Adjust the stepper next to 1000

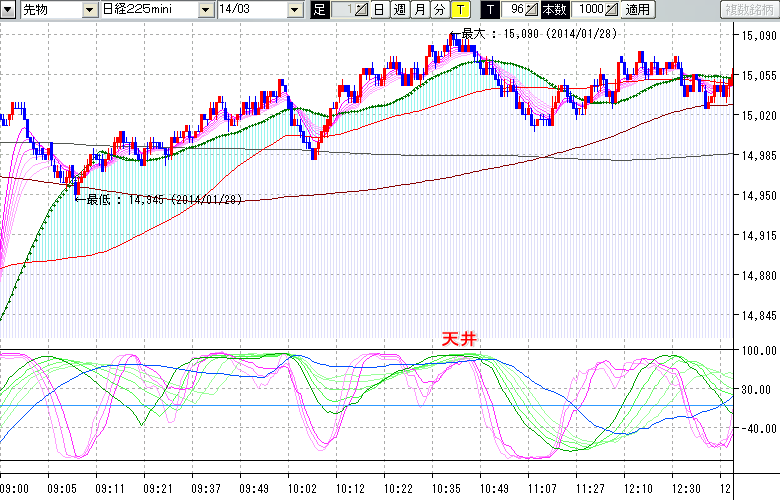coord(612,9)
